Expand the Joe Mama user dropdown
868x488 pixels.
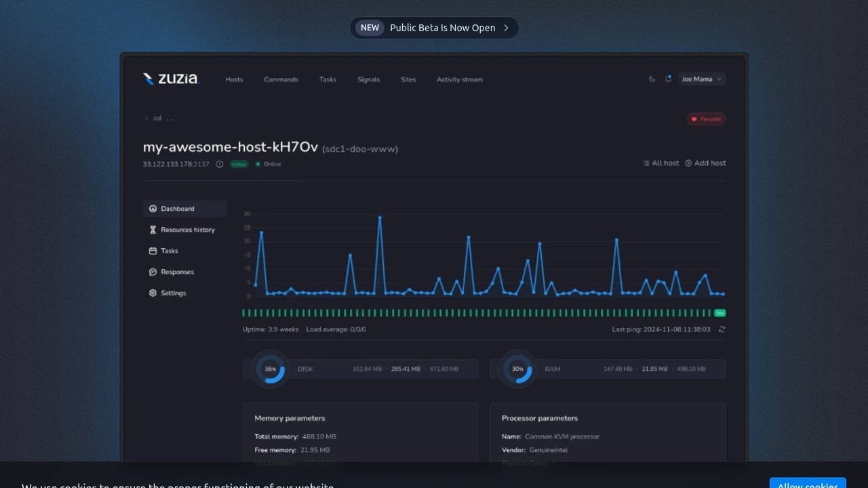click(x=702, y=79)
